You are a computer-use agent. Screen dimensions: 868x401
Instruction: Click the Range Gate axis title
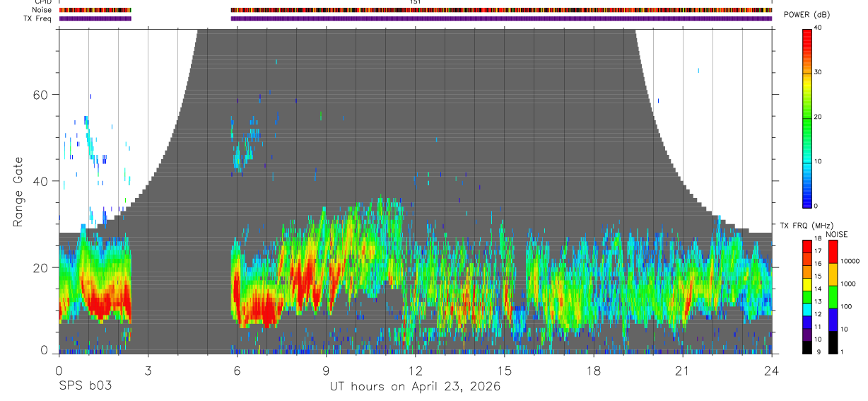click(x=18, y=192)
